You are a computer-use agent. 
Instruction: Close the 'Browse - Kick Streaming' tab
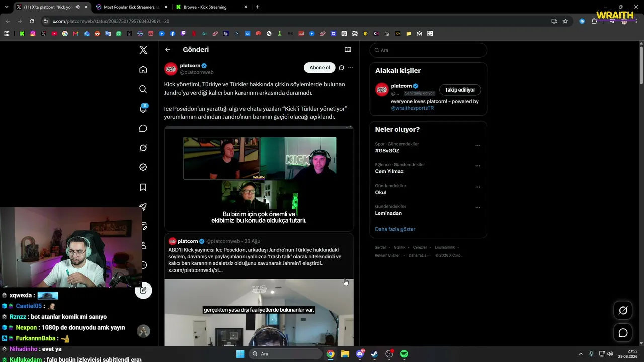pyautogui.click(x=246, y=7)
